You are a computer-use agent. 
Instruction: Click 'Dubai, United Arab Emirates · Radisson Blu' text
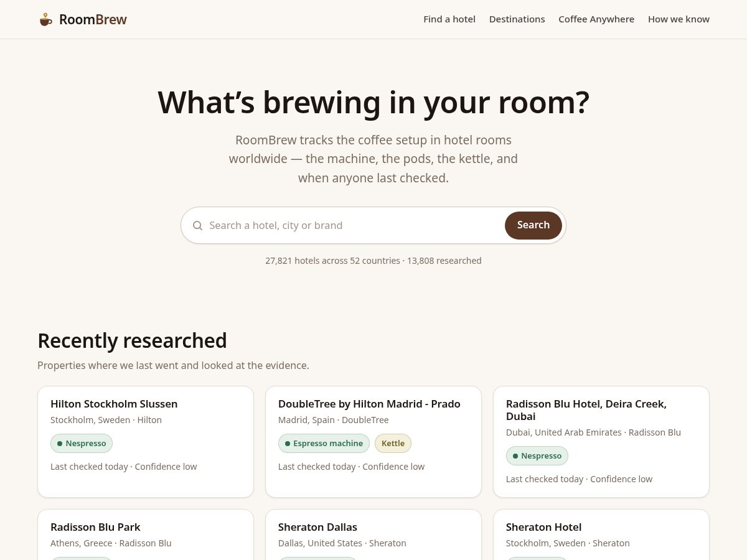[593, 432]
